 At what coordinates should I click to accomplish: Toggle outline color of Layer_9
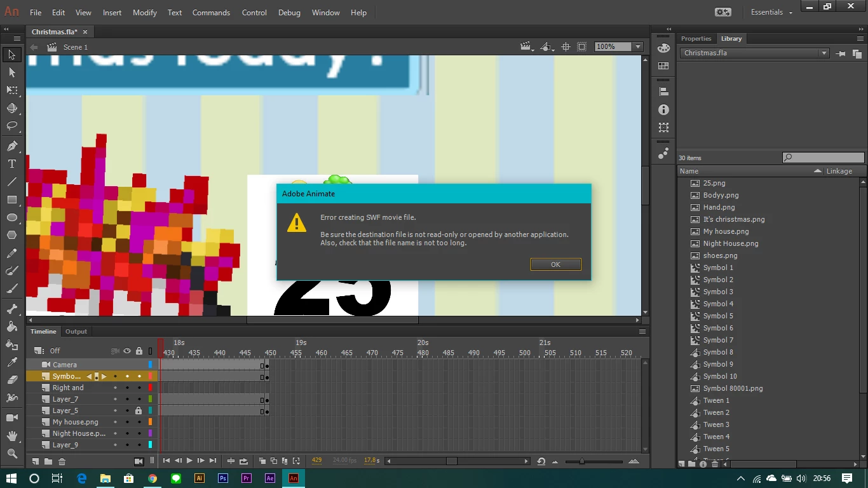click(150, 445)
